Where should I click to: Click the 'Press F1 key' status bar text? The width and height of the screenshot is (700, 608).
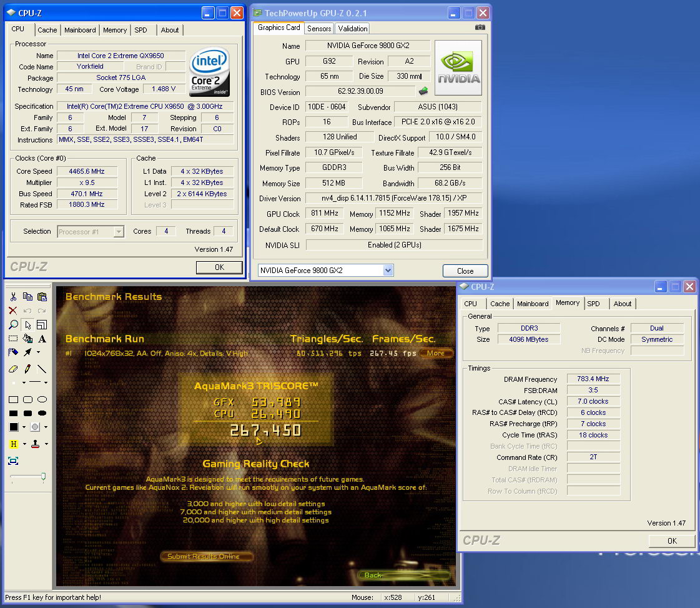(x=52, y=597)
